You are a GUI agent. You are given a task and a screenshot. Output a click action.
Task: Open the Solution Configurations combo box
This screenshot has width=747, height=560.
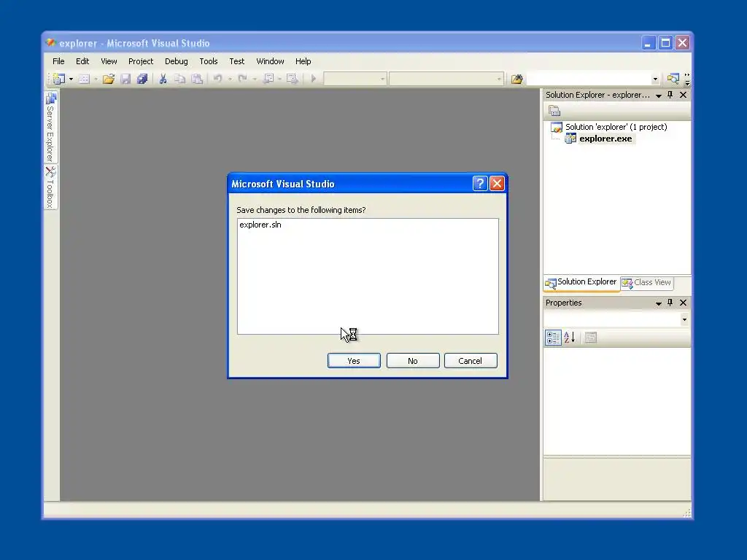(355, 79)
